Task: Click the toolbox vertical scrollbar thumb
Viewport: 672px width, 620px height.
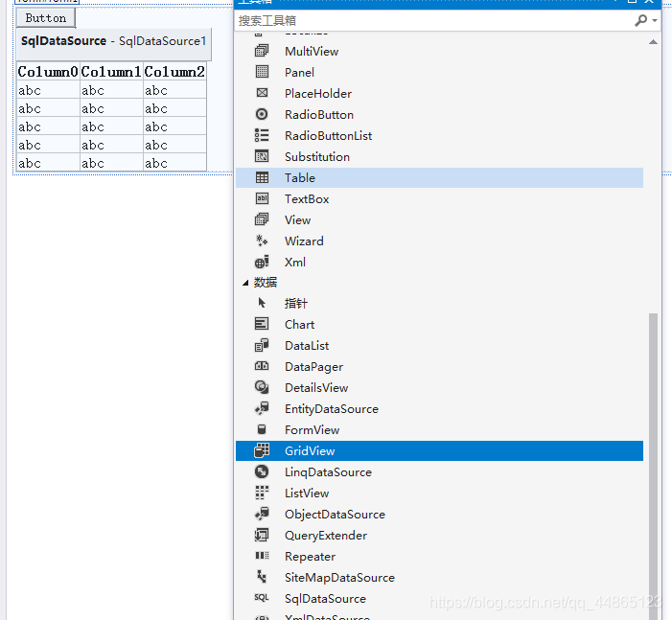Action: (653, 466)
